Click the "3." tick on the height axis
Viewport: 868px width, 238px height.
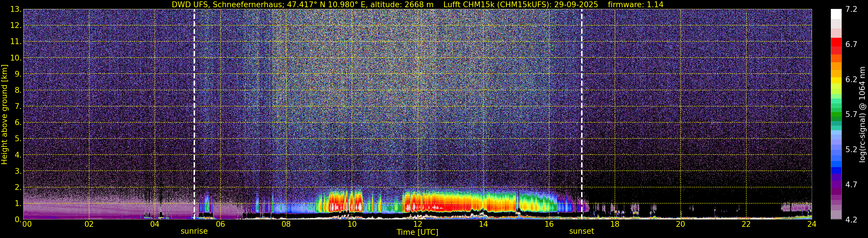18,171
